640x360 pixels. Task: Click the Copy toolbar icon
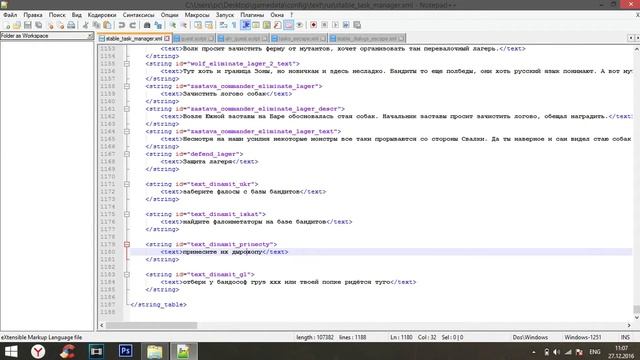pos(96,25)
